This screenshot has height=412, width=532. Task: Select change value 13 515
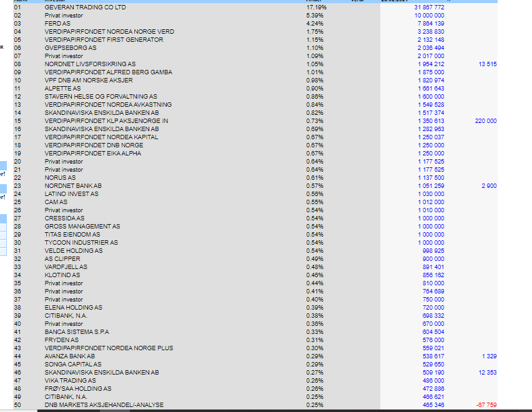pyautogui.click(x=488, y=64)
